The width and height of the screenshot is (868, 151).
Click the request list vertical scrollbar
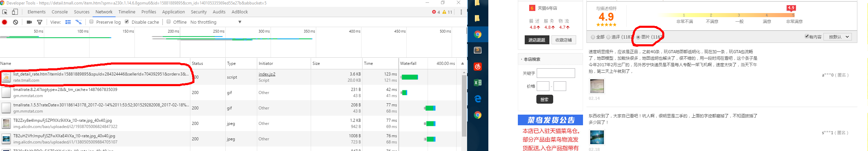[x=464, y=106]
